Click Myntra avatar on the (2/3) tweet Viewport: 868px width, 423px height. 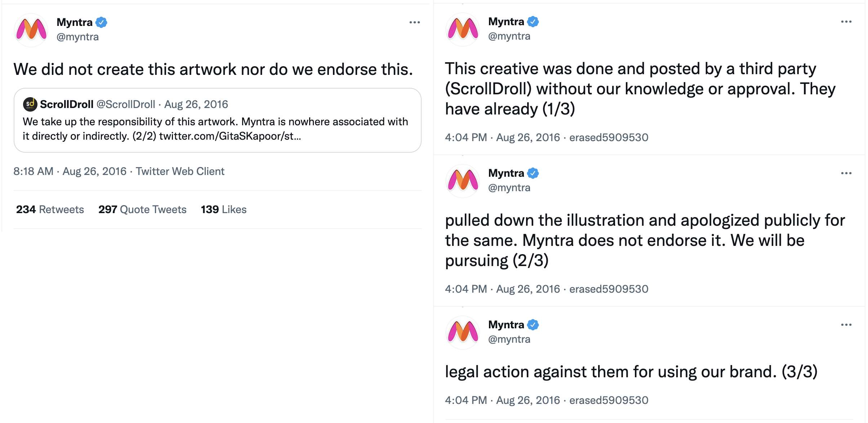[x=463, y=180]
